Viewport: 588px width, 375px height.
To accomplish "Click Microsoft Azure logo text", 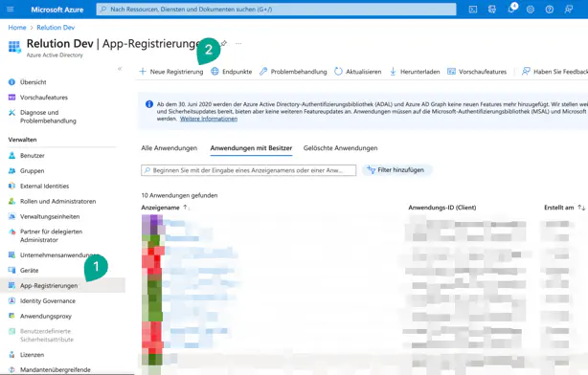I will [x=57, y=10].
